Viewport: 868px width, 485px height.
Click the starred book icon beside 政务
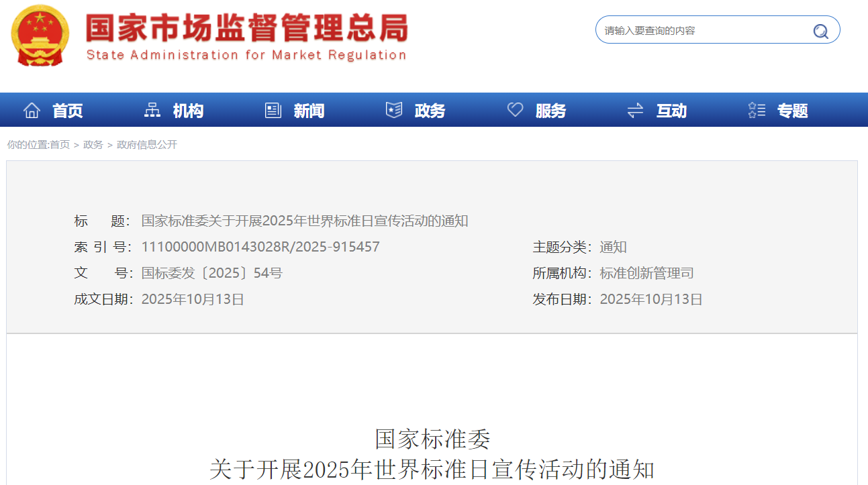[x=394, y=111]
